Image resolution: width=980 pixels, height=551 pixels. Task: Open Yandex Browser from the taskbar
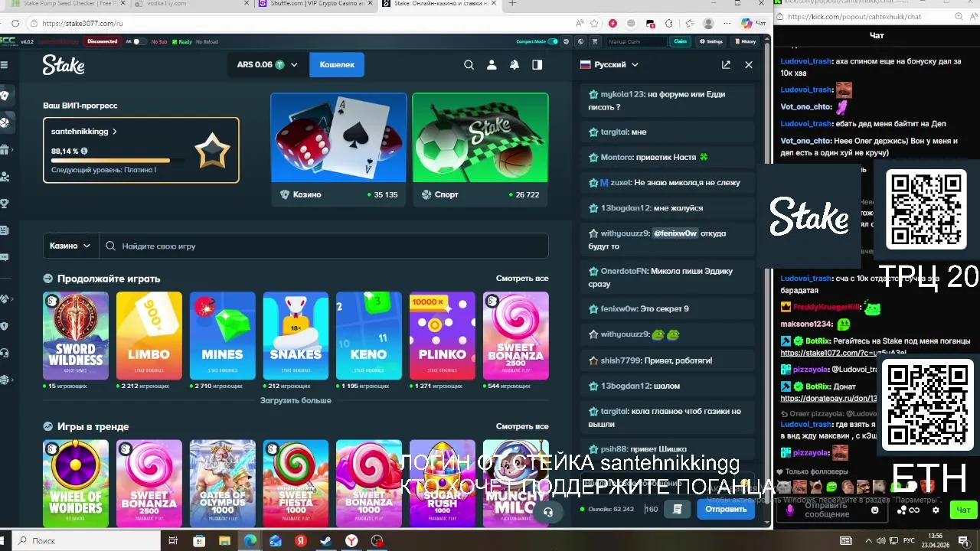pyautogui.click(x=351, y=541)
